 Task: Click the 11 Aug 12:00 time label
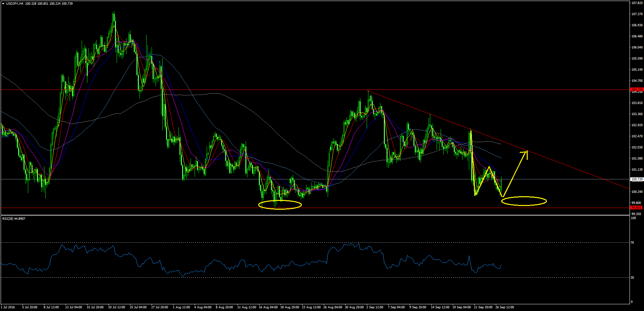(246, 307)
